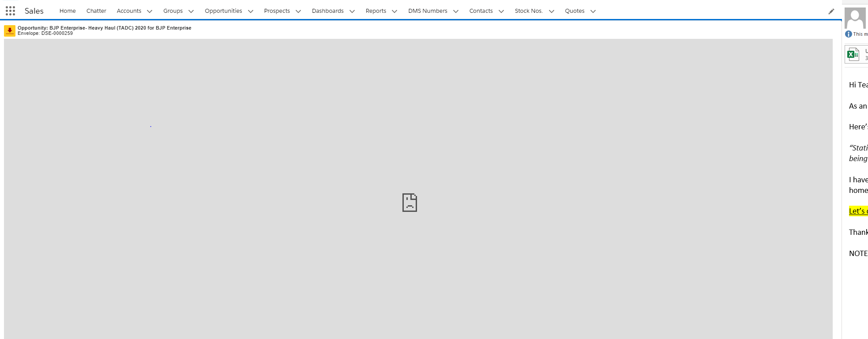Click the user avatar picture in email panel

tap(855, 18)
